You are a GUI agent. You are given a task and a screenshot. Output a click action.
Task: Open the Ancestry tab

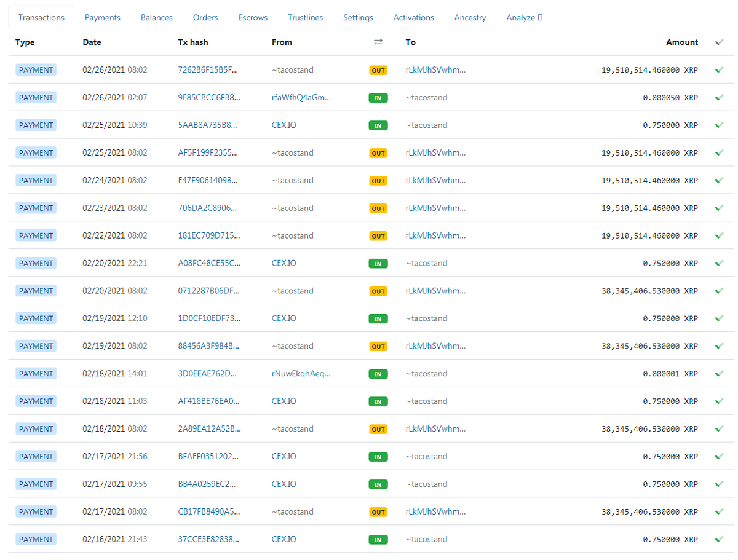pyautogui.click(x=470, y=17)
